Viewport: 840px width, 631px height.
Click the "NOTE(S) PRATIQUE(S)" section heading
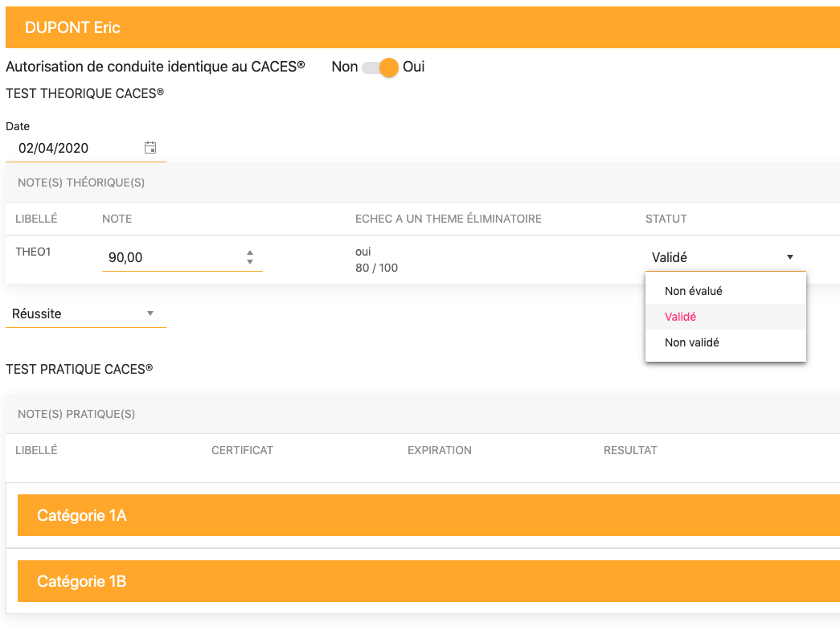[x=76, y=414]
